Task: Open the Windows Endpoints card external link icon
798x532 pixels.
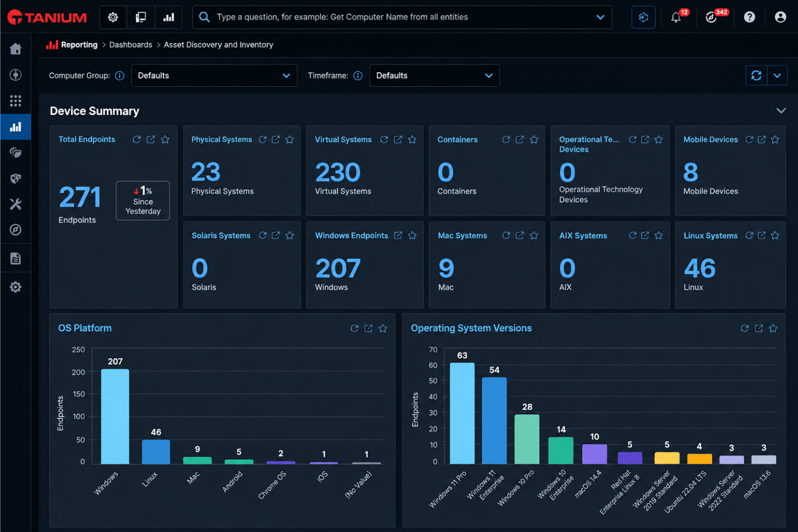Action: (x=398, y=236)
